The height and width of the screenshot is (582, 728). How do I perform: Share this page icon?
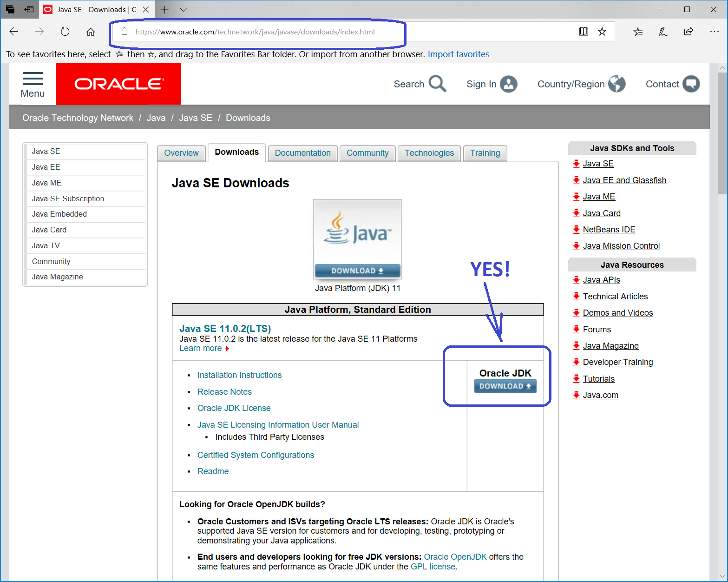[x=689, y=32]
